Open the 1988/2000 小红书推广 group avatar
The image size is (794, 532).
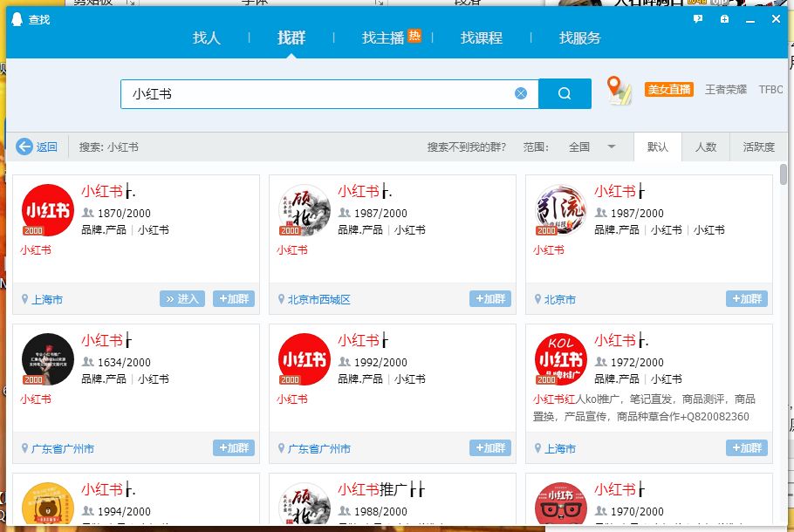pyautogui.click(x=305, y=503)
